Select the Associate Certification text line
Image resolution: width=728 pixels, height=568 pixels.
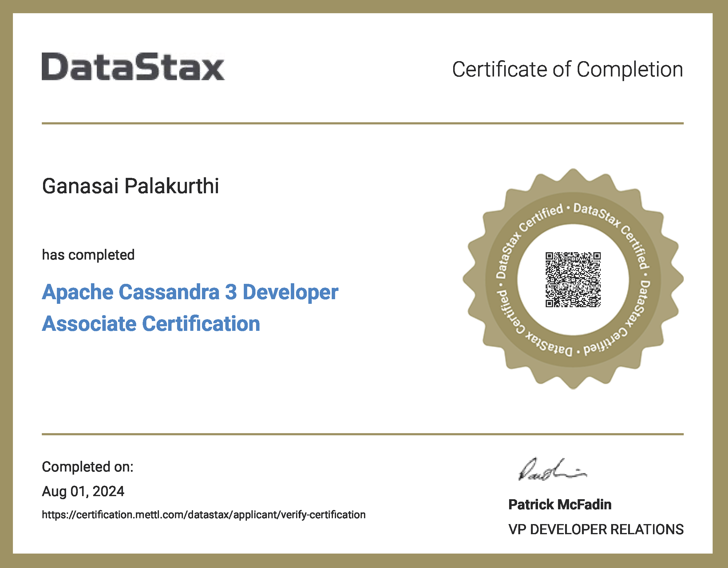point(151,324)
